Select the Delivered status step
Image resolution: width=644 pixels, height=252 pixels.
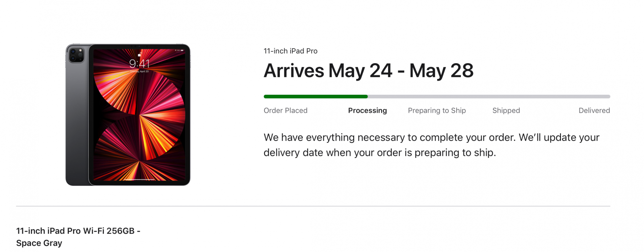pos(594,111)
